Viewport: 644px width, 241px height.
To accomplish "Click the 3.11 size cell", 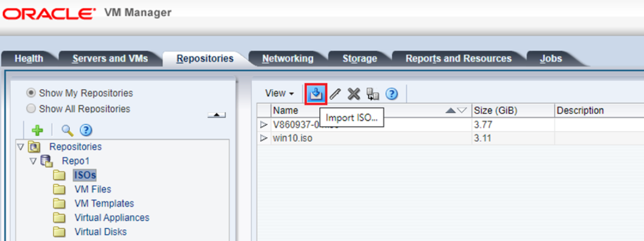I will pos(512,138).
